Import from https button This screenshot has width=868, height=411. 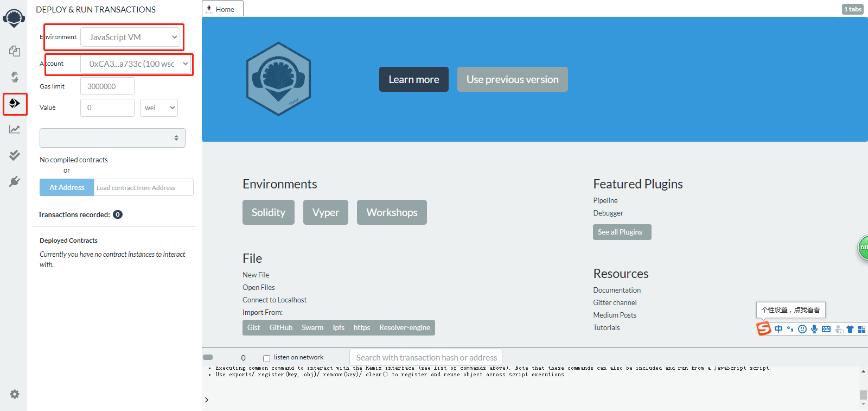tap(362, 327)
